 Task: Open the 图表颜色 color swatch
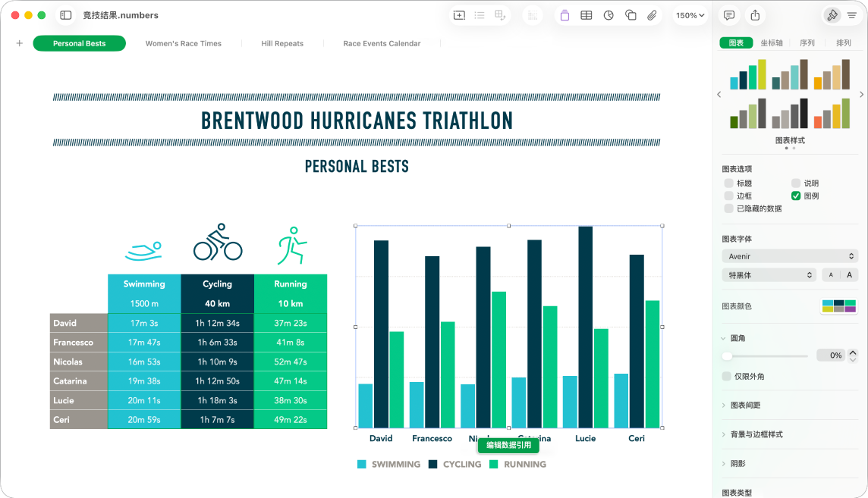(839, 305)
